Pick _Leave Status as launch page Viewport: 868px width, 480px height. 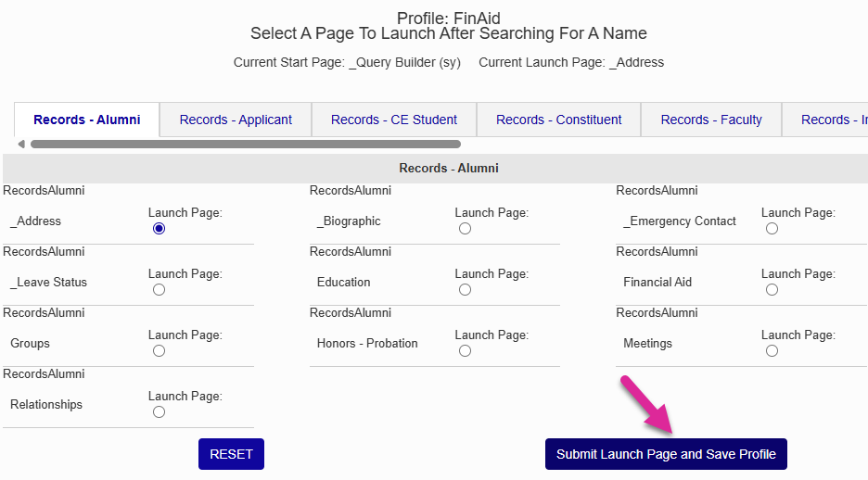point(159,290)
